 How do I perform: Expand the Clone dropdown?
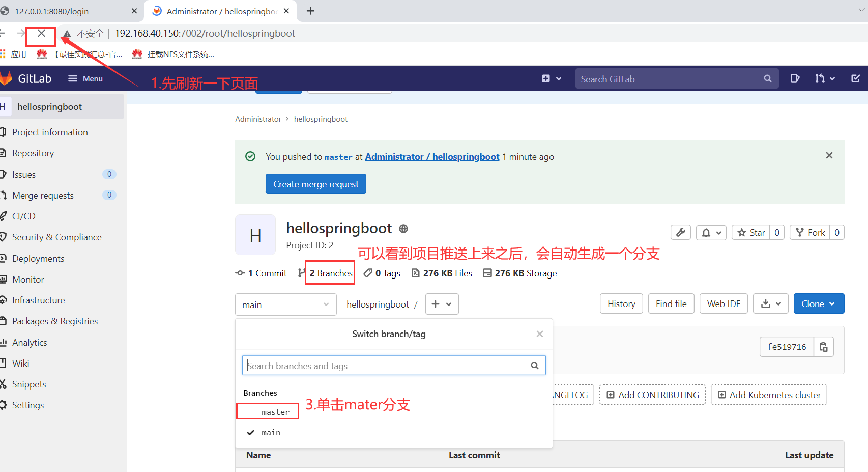pos(819,303)
